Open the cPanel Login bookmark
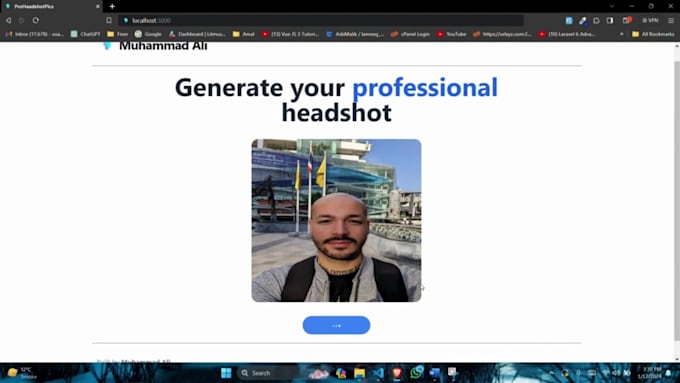 pyautogui.click(x=410, y=34)
